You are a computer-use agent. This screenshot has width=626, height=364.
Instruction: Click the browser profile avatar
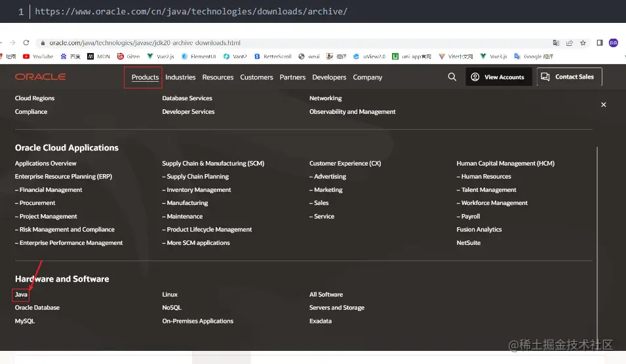[x=614, y=43]
